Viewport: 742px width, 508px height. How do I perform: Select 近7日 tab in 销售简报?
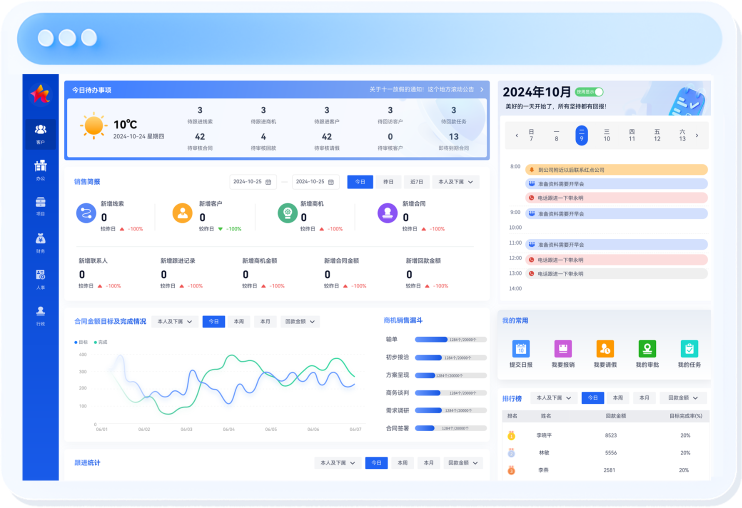click(x=416, y=182)
